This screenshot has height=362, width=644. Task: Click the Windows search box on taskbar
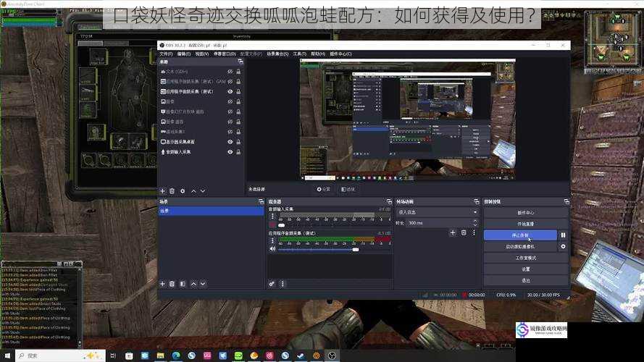[60, 355]
